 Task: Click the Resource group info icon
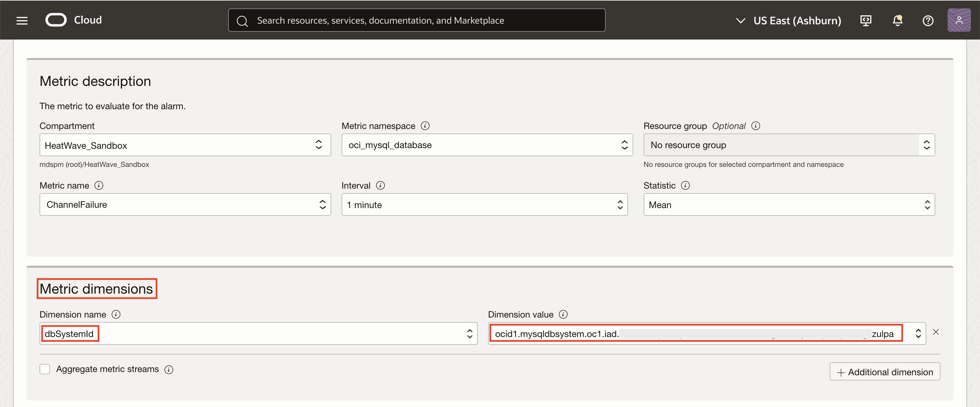point(755,125)
